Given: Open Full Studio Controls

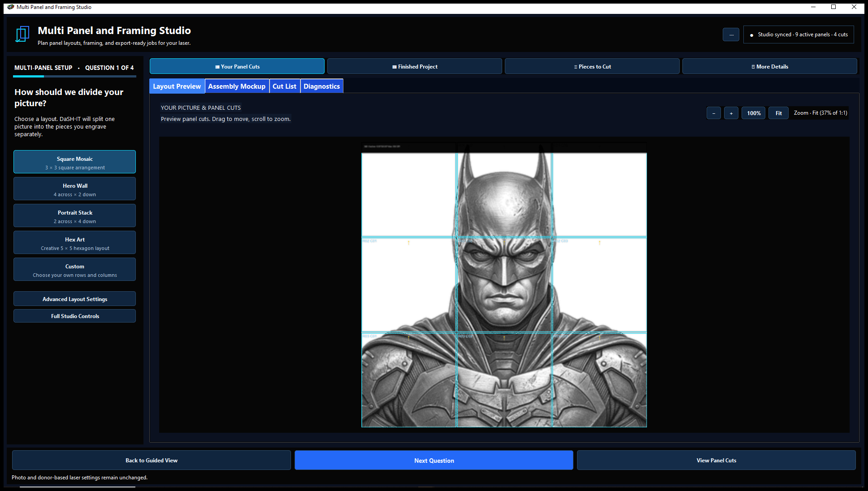Looking at the screenshot, I should (74, 316).
